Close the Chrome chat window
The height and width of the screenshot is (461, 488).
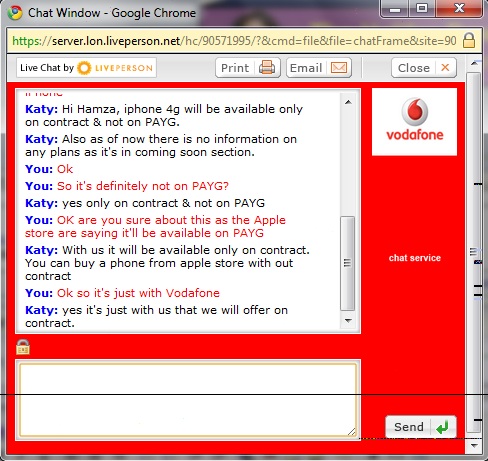coord(459,9)
